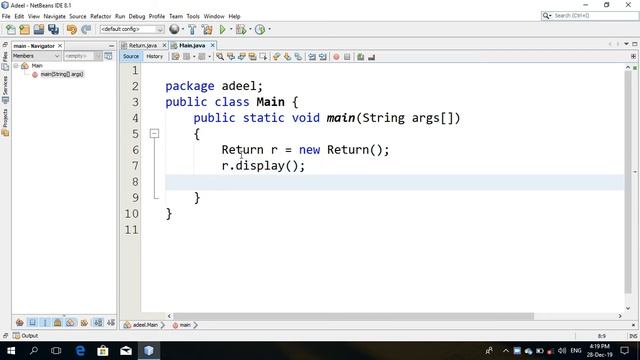Click the Uncomment editor toolbar icon
The height and width of the screenshot is (360, 640).
pyautogui.click(x=371, y=57)
